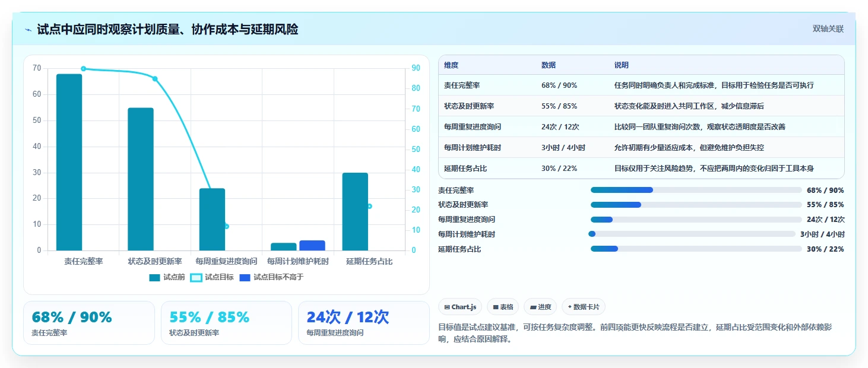Image resolution: width=868 pixels, height=368 pixels.
Task: Click the 3小时 / 4小时 progress value label
Action: click(x=822, y=234)
